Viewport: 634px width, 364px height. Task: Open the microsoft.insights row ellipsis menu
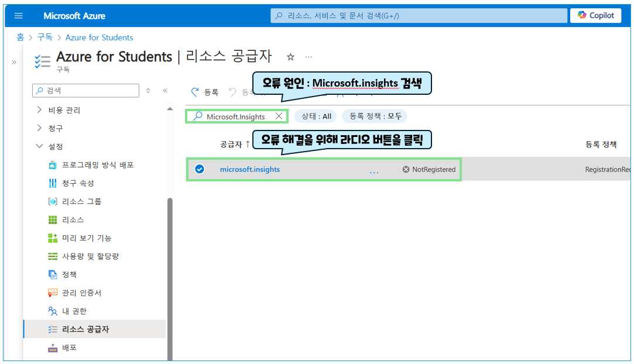[374, 171]
